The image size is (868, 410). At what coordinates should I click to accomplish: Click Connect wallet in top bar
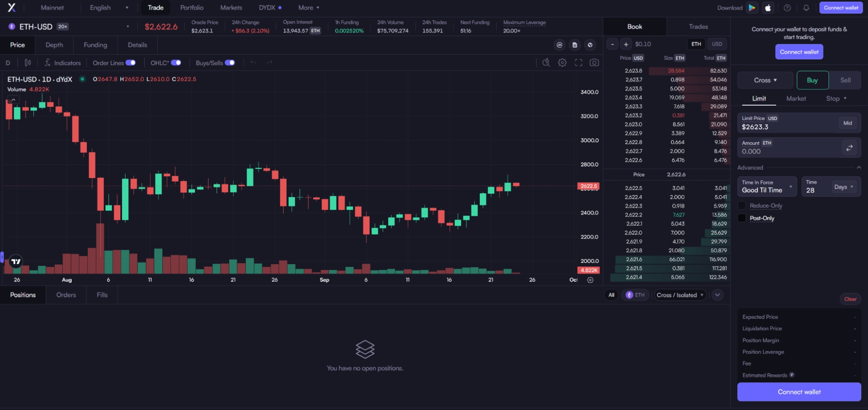pyautogui.click(x=841, y=8)
